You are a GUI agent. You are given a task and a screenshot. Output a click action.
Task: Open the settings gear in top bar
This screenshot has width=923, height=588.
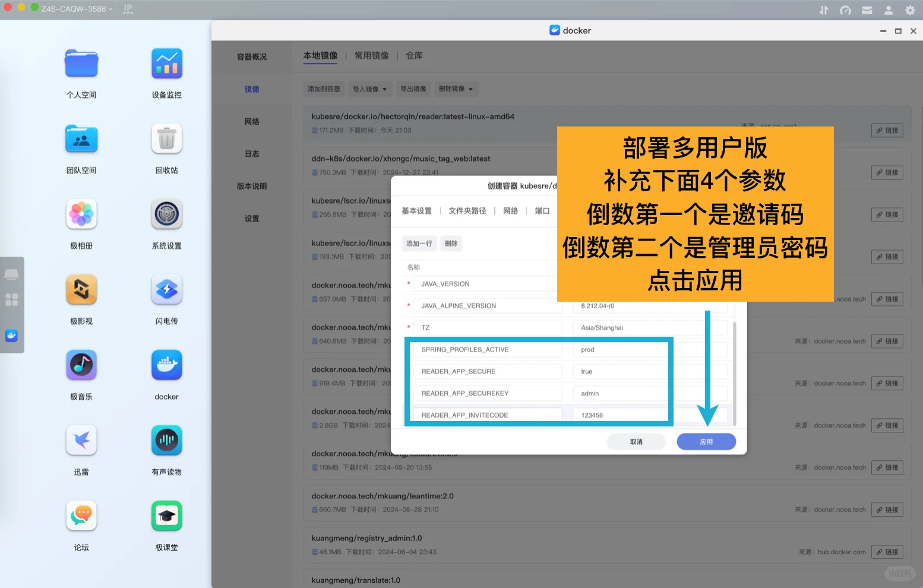pos(910,10)
